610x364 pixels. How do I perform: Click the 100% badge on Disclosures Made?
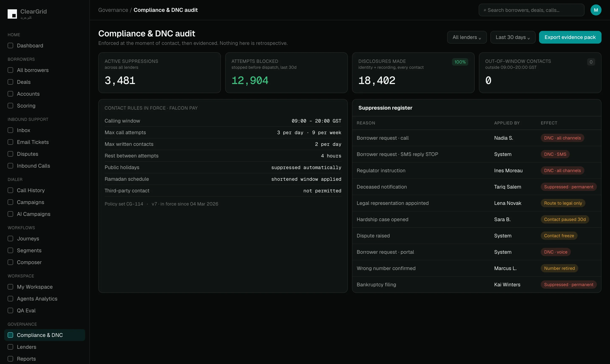tap(460, 62)
